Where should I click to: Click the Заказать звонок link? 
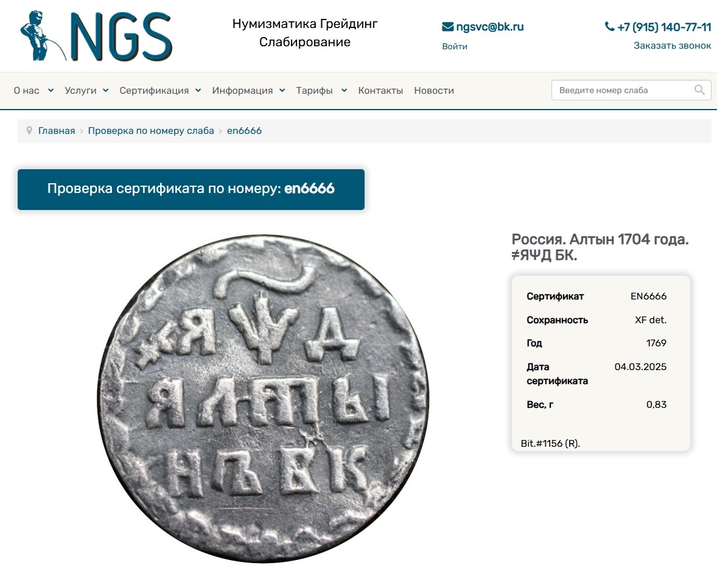(672, 45)
